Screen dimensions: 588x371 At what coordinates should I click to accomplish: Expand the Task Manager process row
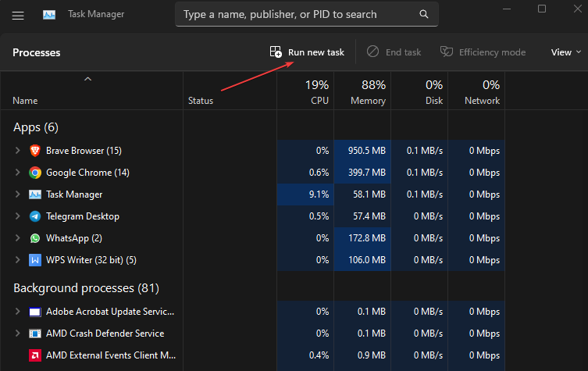pos(17,194)
